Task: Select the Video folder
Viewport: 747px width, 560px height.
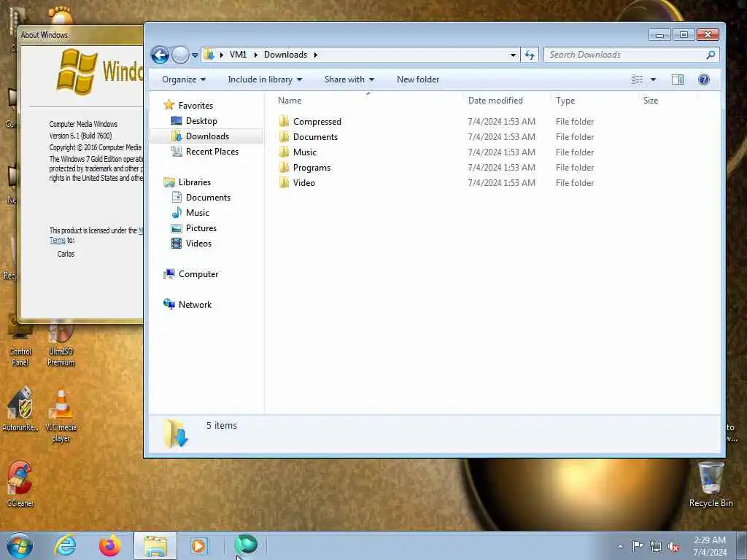Action: coord(304,183)
